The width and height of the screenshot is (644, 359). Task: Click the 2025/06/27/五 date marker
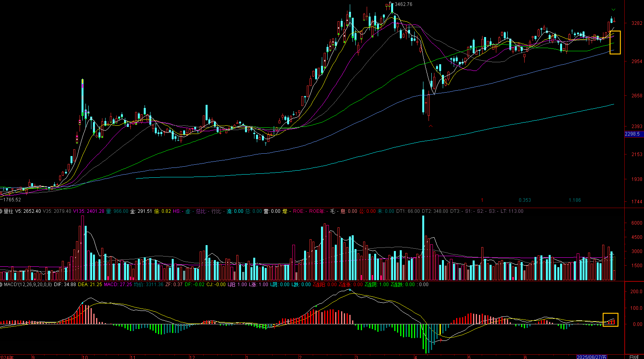point(592,357)
